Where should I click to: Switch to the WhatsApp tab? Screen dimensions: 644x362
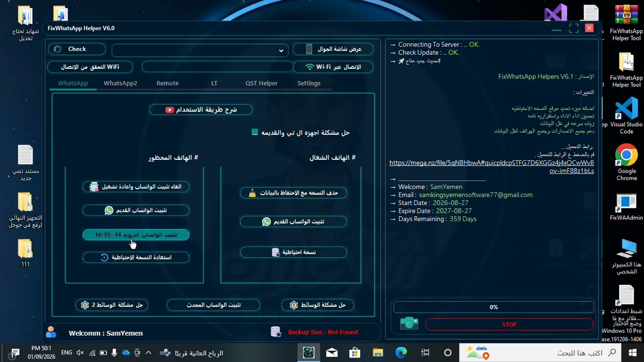point(73,83)
